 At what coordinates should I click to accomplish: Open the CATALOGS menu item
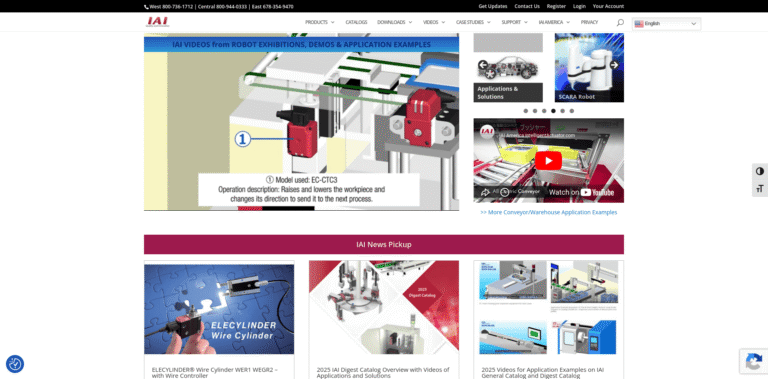click(356, 23)
